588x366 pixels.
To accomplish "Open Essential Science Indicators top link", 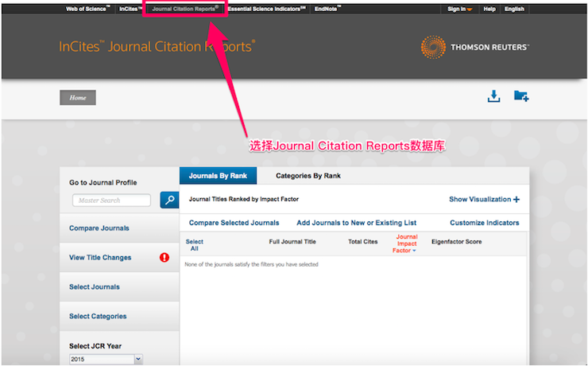I will [267, 9].
